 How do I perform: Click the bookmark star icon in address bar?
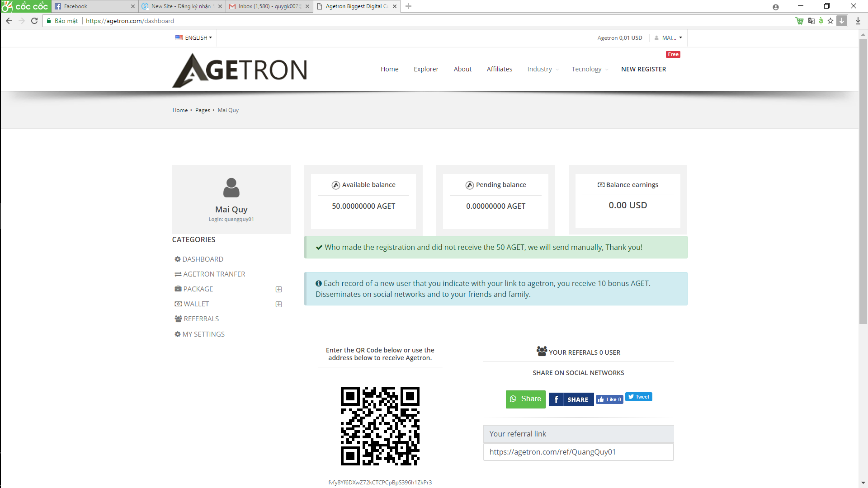tap(830, 21)
